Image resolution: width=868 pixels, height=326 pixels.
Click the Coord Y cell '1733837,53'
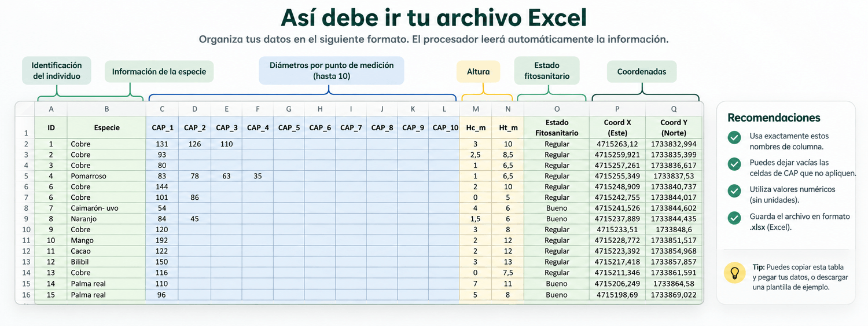674,176
